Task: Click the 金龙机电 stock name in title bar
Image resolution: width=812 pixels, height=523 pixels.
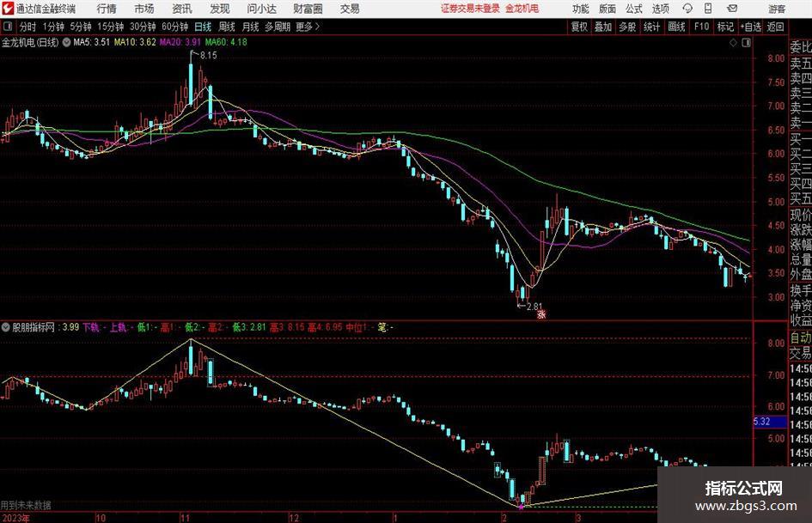Action: [x=522, y=9]
